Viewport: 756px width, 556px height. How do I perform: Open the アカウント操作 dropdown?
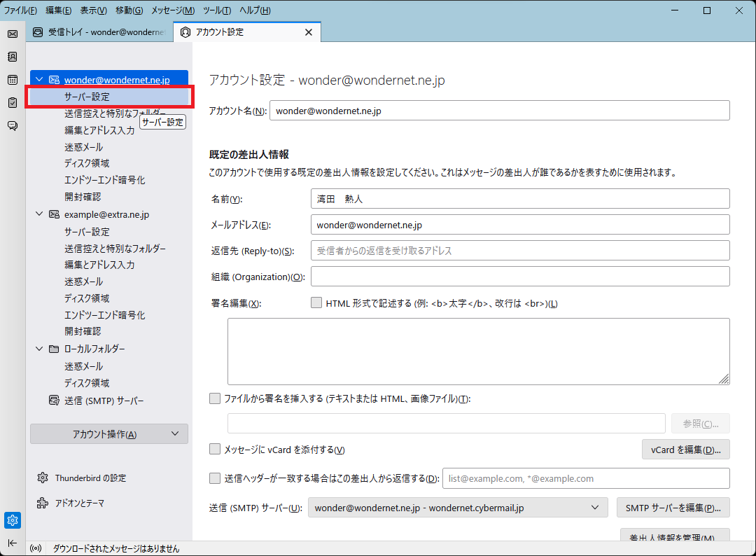109,434
